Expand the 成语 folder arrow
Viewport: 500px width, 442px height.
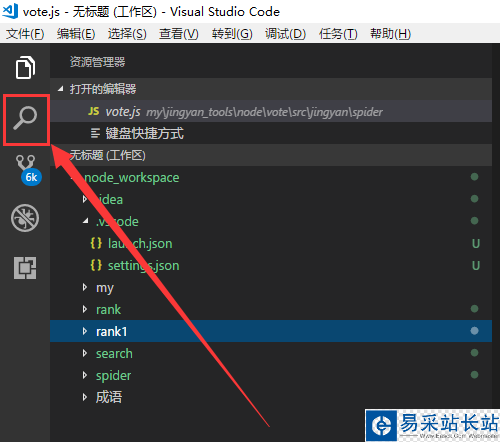(85, 397)
